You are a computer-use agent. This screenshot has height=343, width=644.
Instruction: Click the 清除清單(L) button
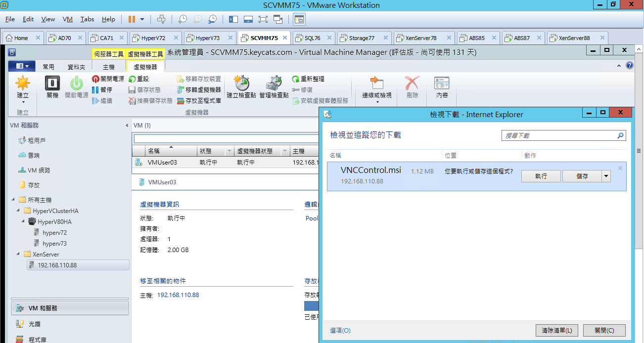[556, 330]
